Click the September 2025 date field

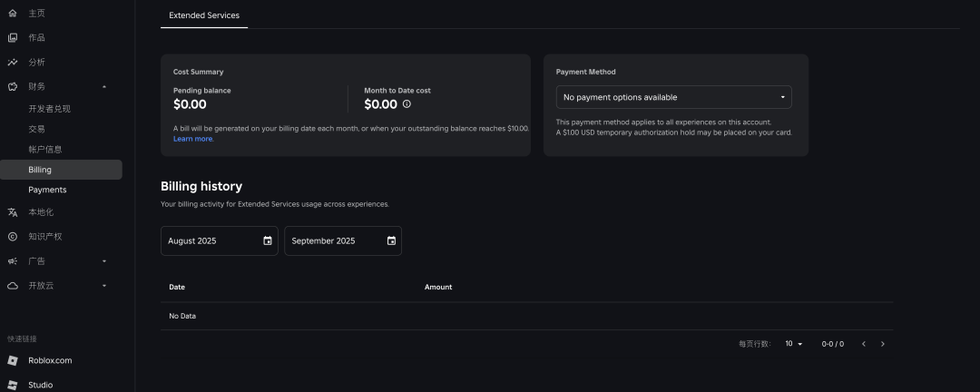343,240
